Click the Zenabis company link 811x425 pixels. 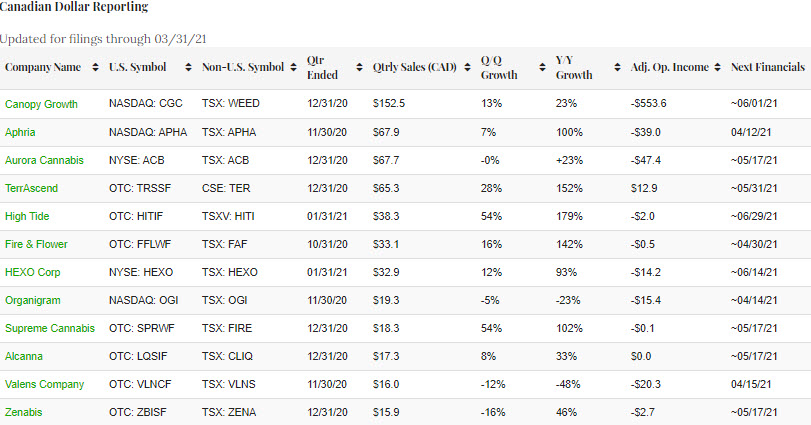pyautogui.click(x=24, y=412)
